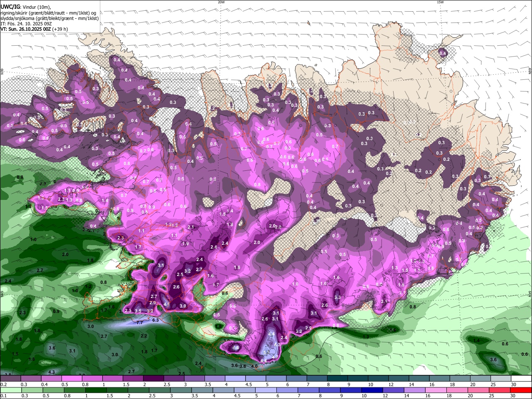Click the bright pink 0.5 swatch in upper legend
This screenshot has height=399, width=532.
point(71,378)
